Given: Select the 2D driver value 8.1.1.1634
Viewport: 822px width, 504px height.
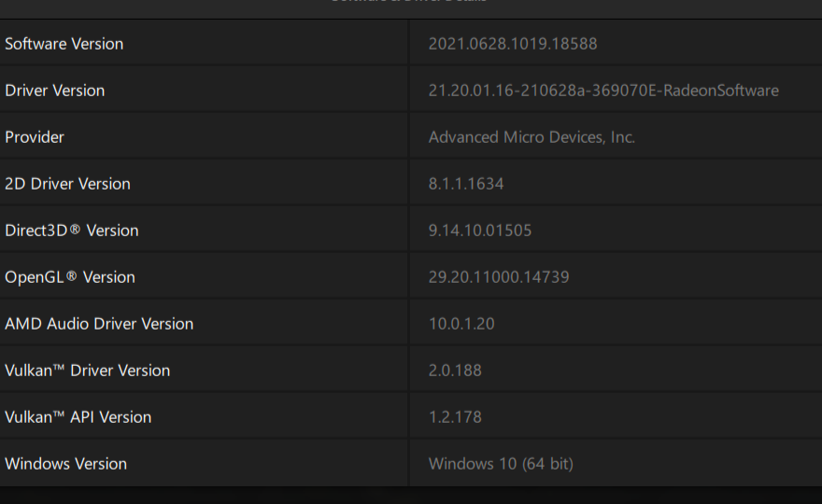Looking at the screenshot, I should coord(466,184).
